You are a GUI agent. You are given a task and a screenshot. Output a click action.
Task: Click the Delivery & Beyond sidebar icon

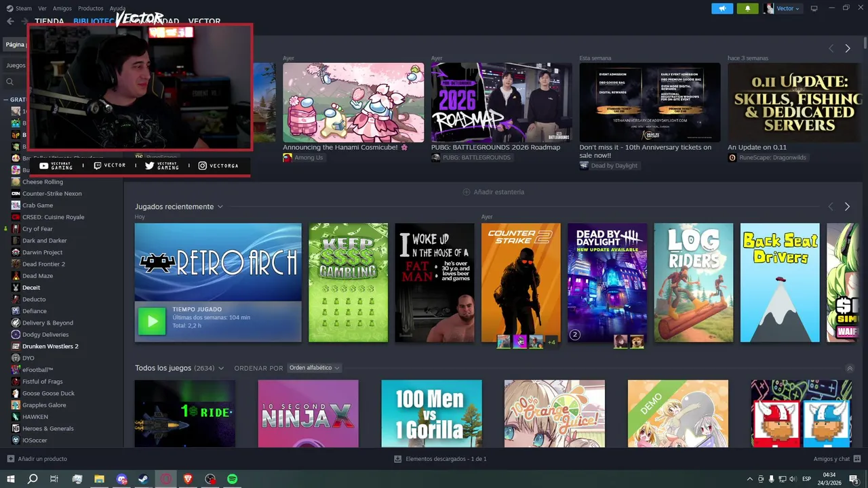16,323
